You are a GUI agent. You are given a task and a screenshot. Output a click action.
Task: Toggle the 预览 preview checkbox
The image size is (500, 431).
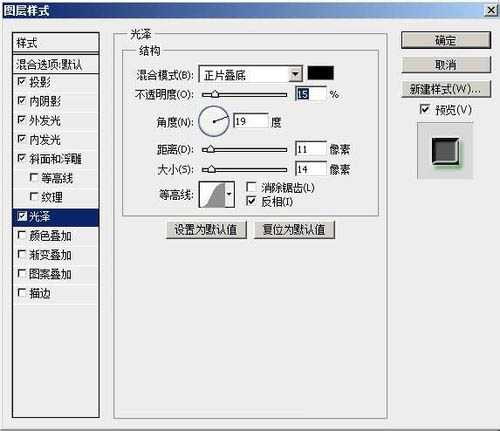tap(424, 109)
